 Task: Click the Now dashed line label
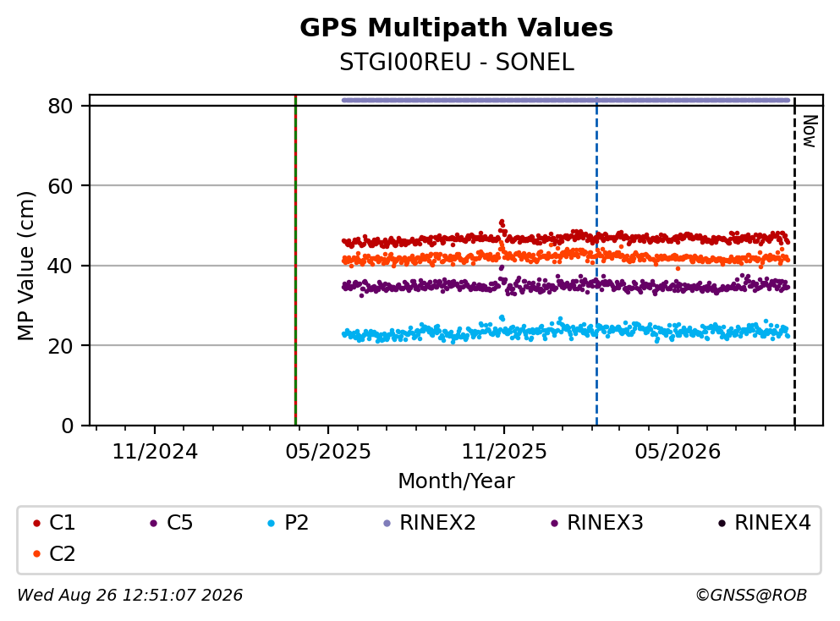(x=810, y=132)
